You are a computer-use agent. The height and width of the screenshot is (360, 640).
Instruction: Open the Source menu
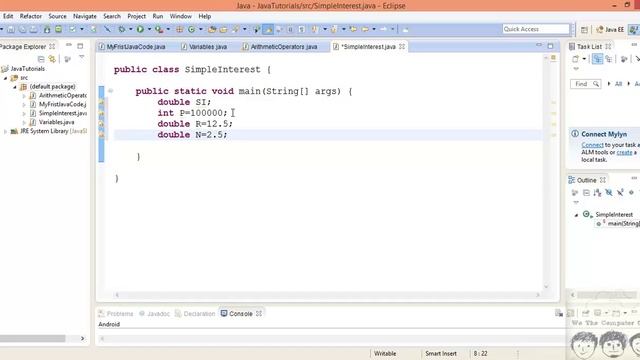tap(57, 16)
